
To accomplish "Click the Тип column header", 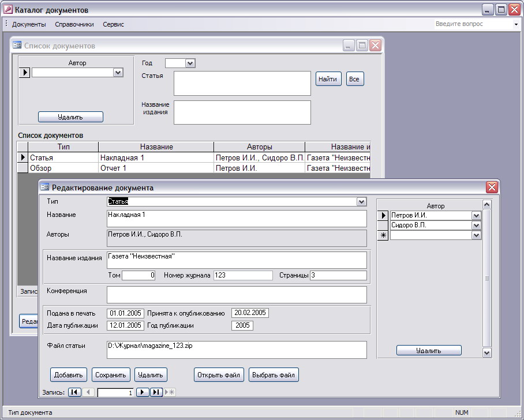I will pyautogui.click(x=63, y=147).
